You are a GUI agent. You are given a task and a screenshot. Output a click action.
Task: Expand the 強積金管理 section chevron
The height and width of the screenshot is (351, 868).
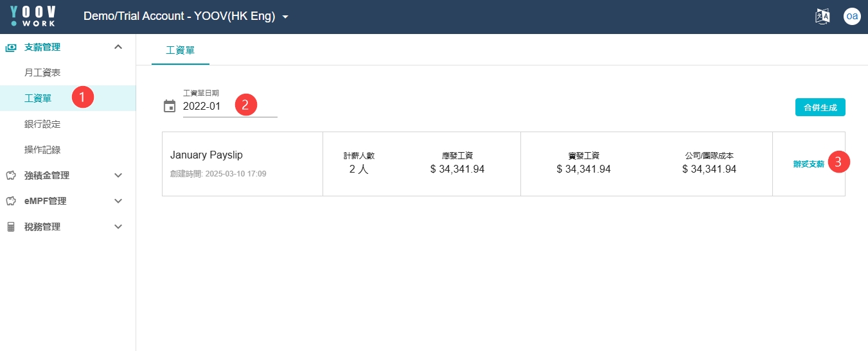coord(118,175)
